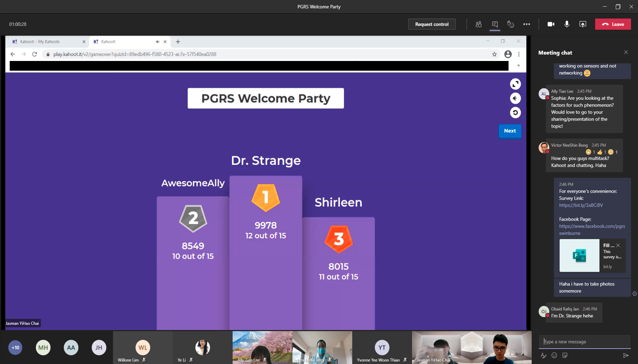This screenshot has height=364, width=638.
Task: Toggle Kahoot fullscreen mode icon
Action: 515,84
